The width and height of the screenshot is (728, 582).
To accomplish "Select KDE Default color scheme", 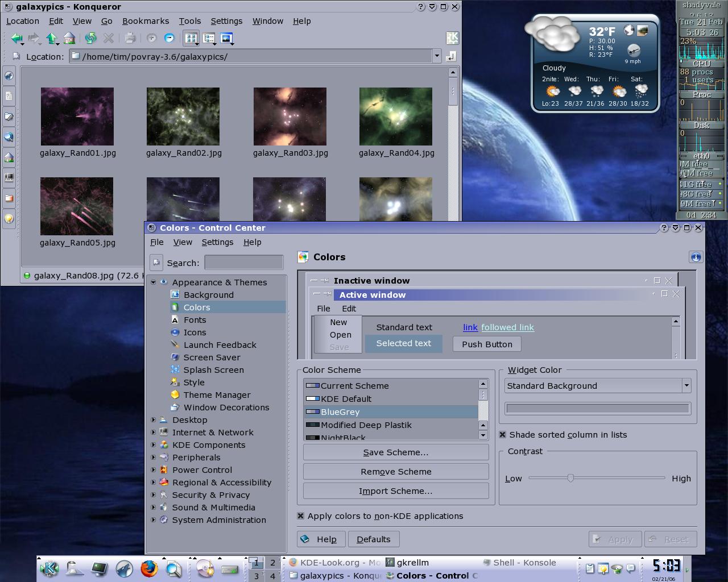I will (x=391, y=399).
